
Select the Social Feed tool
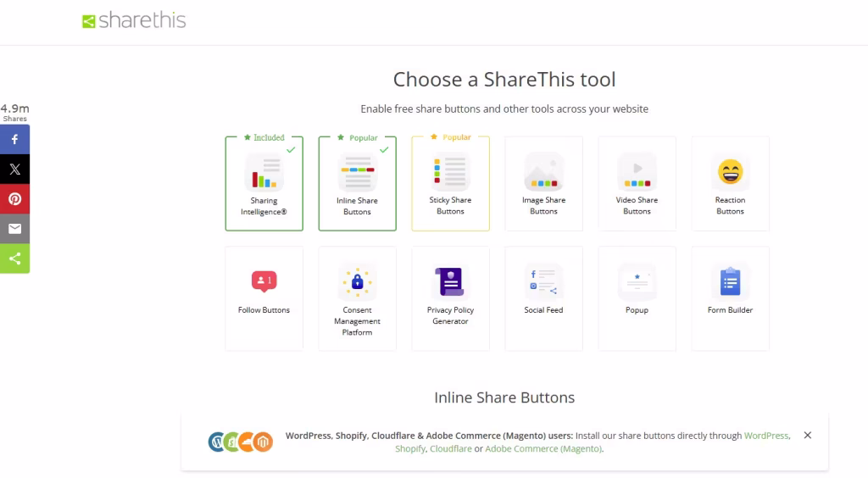click(x=543, y=298)
